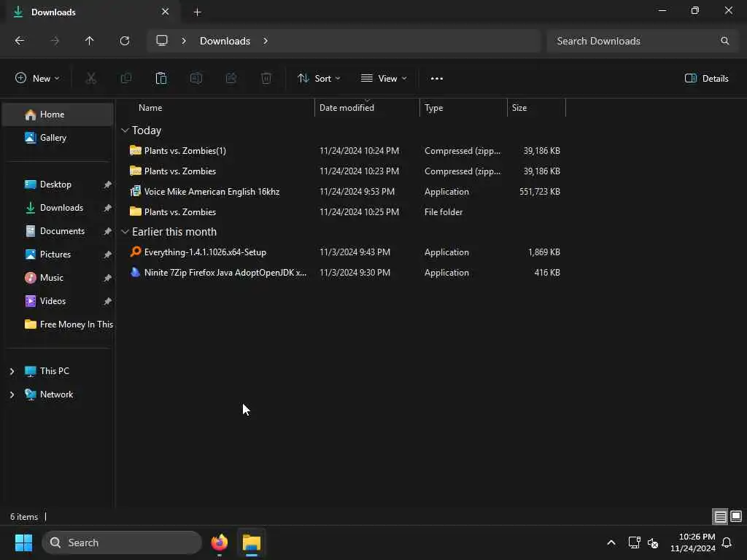Click chevron before Downloads in address bar
The image size is (747, 560).
click(x=184, y=41)
